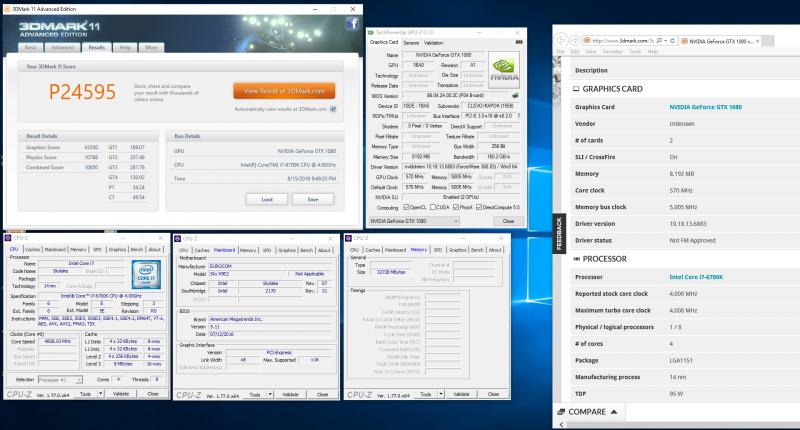The image size is (800, 430).
Task: Open the Help tab in 3DMark 11
Action: tap(124, 47)
